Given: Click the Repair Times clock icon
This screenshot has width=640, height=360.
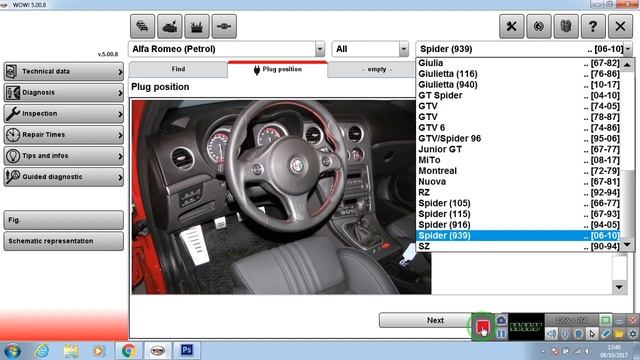Looking at the screenshot, I should tap(13, 135).
